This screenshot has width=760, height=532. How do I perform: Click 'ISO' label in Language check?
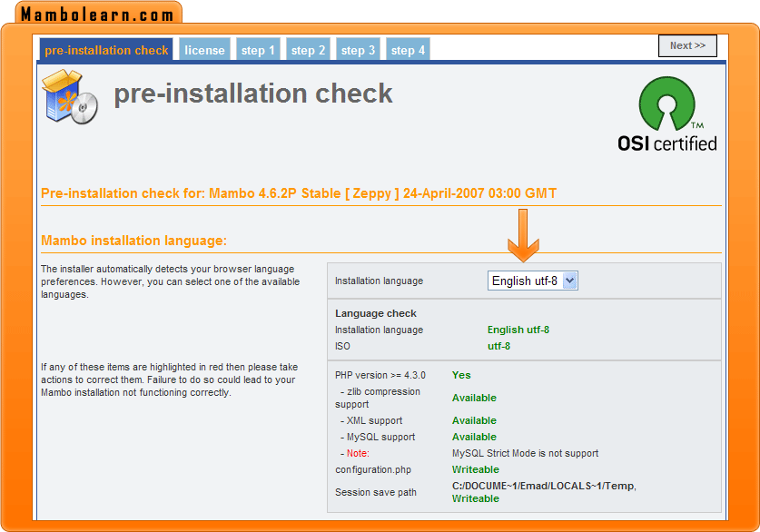coord(342,346)
